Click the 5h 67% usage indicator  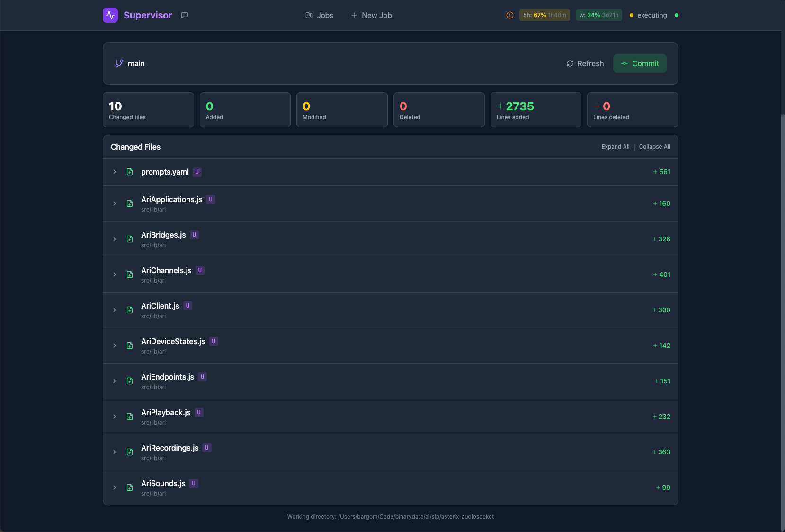pyautogui.click(x=544, y=15)
